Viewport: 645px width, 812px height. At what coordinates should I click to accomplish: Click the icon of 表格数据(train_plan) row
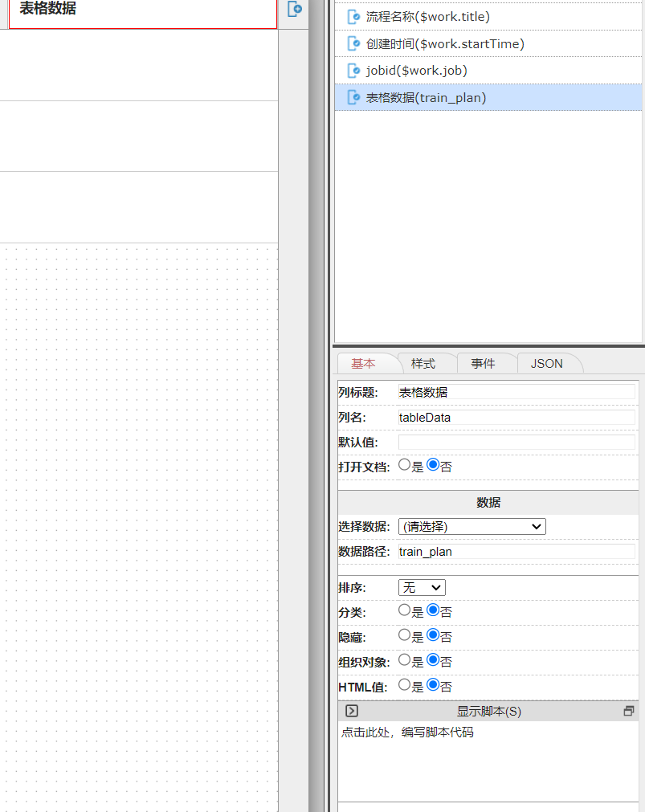pos(354,97)
